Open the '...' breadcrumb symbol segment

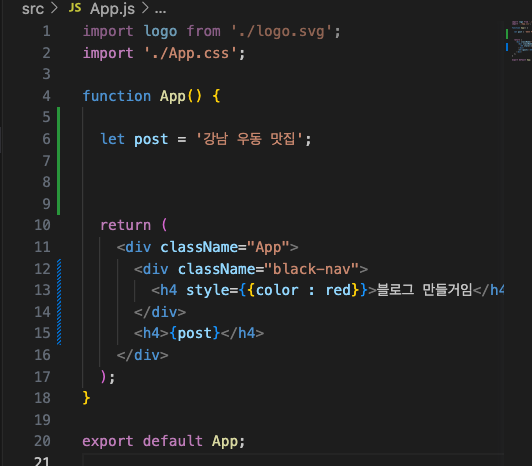click(160, 12)
